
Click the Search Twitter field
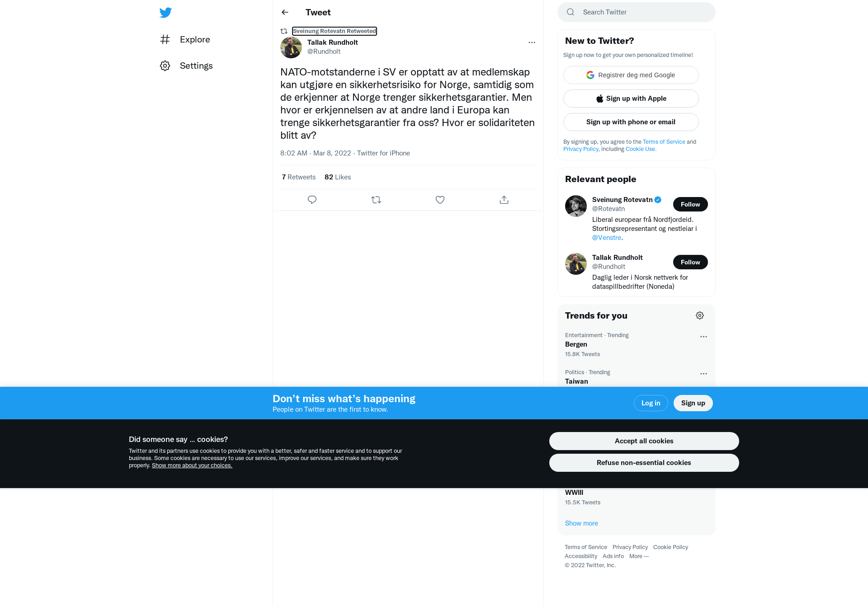[x=637, y=12]
